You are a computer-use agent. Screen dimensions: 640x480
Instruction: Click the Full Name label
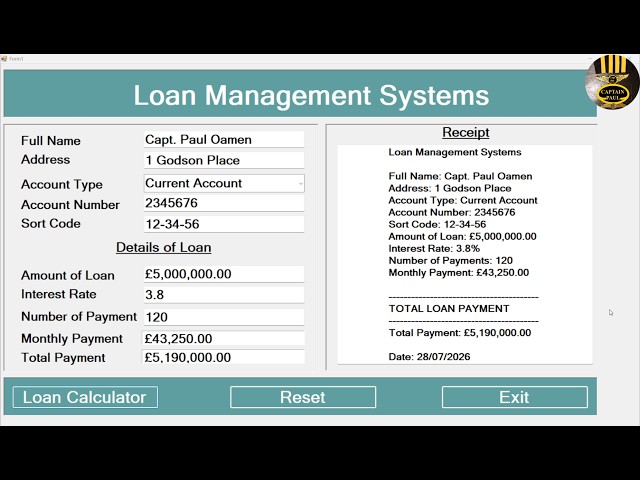click(51, 141)
